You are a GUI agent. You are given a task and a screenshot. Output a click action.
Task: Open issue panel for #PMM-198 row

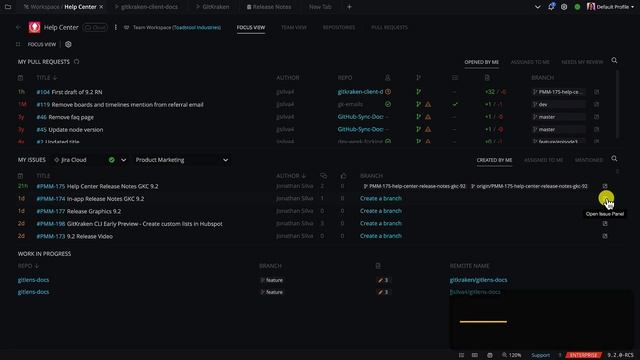(x=605, y=224)
